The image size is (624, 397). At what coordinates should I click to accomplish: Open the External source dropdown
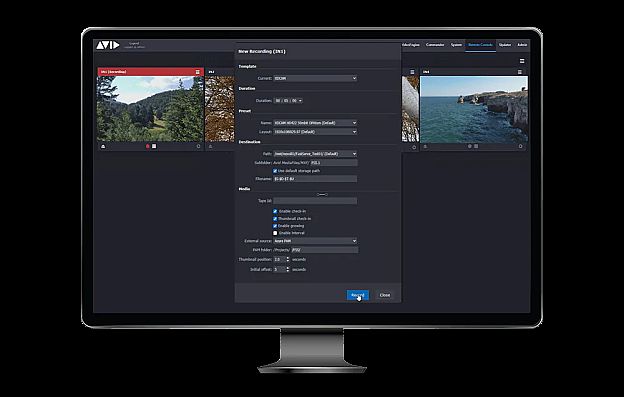pyautogui.click(x=315, y=241)
